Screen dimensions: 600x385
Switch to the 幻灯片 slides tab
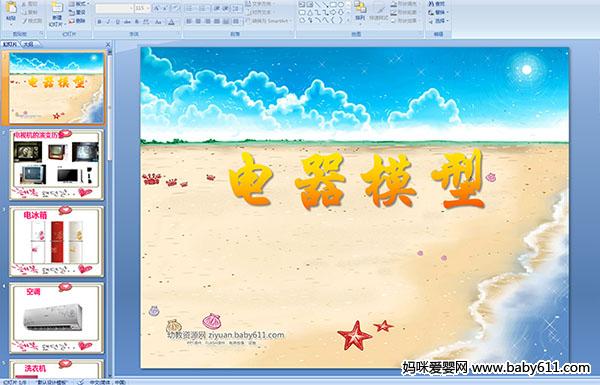point(10,44)
